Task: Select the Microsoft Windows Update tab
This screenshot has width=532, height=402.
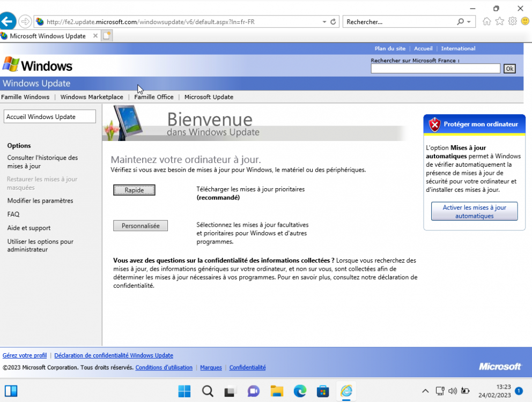Action: (47, 36)
